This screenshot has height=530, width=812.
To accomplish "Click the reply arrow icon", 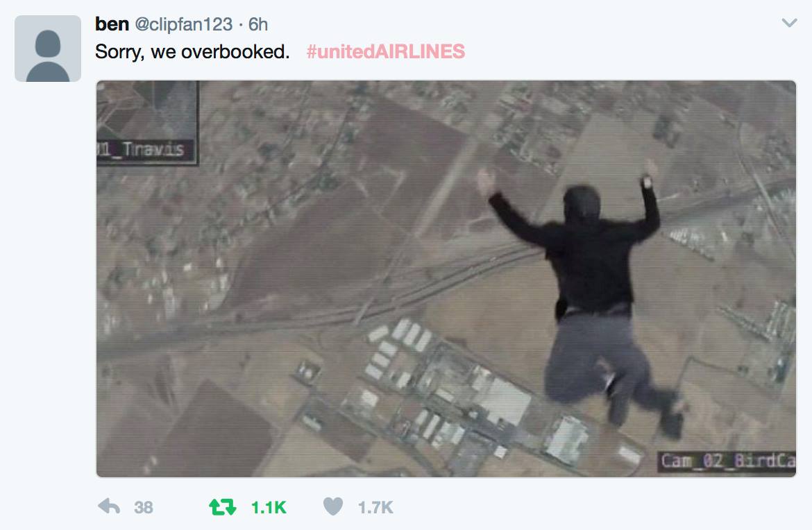I will (109, 506).
